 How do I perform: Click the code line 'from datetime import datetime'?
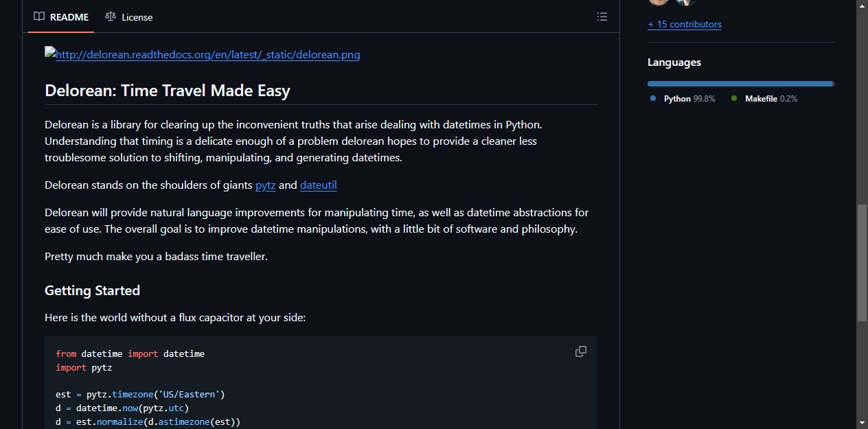130,353
